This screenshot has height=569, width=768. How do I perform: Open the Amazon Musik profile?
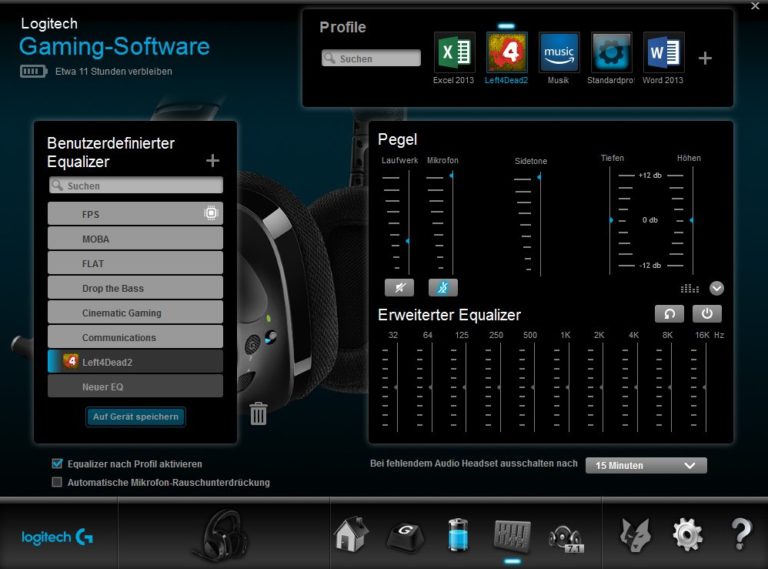pos(559,52)
